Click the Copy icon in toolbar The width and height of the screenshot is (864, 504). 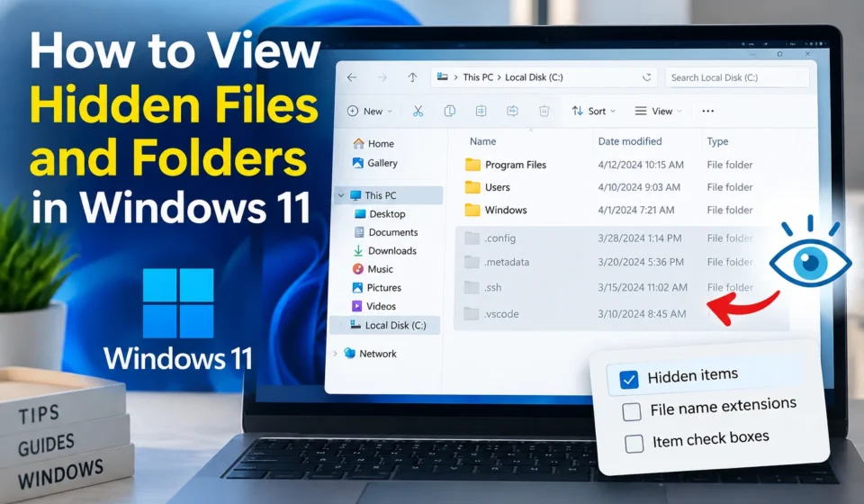click(450, 112)
